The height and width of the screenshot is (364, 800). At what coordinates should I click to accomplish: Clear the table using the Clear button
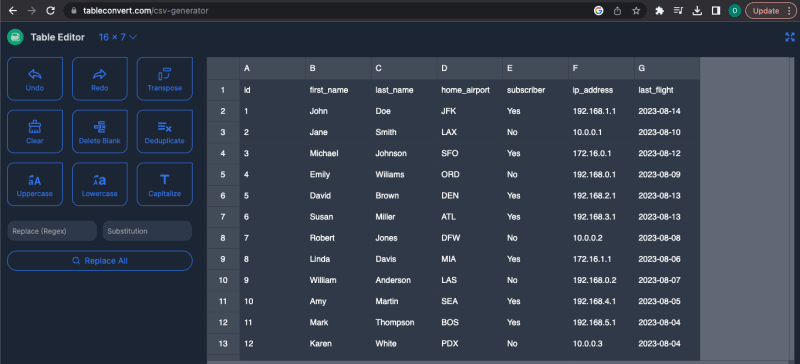click(35, 132)
